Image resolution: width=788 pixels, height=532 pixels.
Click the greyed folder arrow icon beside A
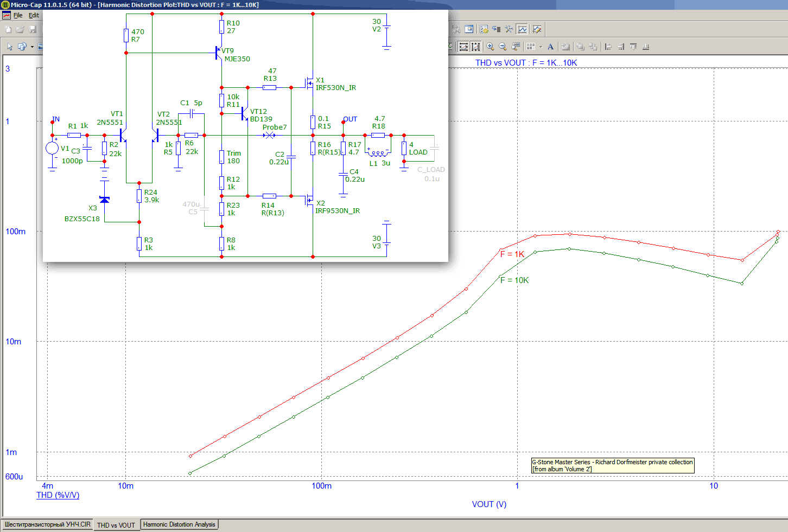click(x=565, y=47)
